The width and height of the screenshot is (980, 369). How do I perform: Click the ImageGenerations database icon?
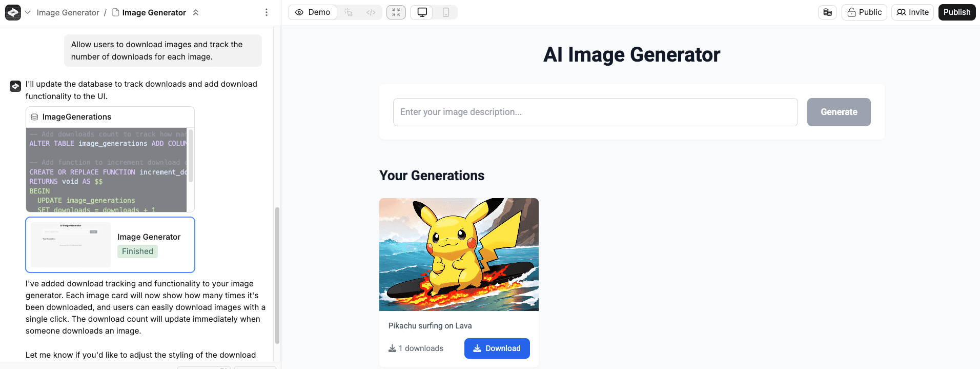pyautogui.click(x=34, y=117)
